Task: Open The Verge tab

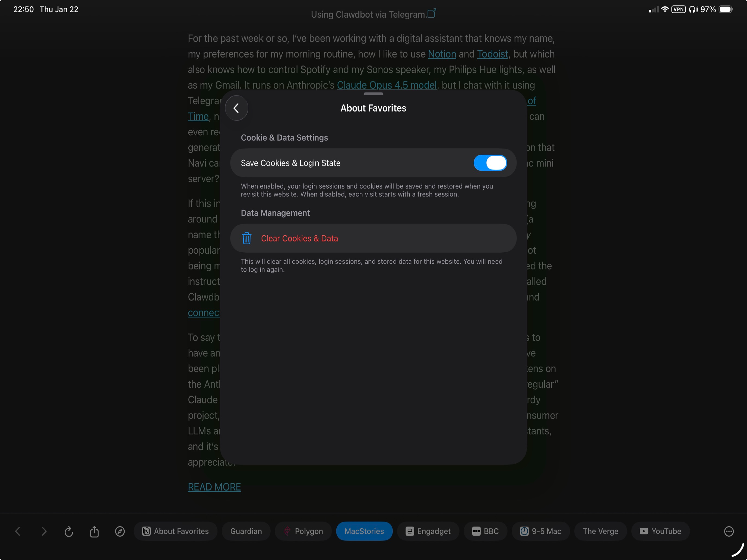Action: 600,531
